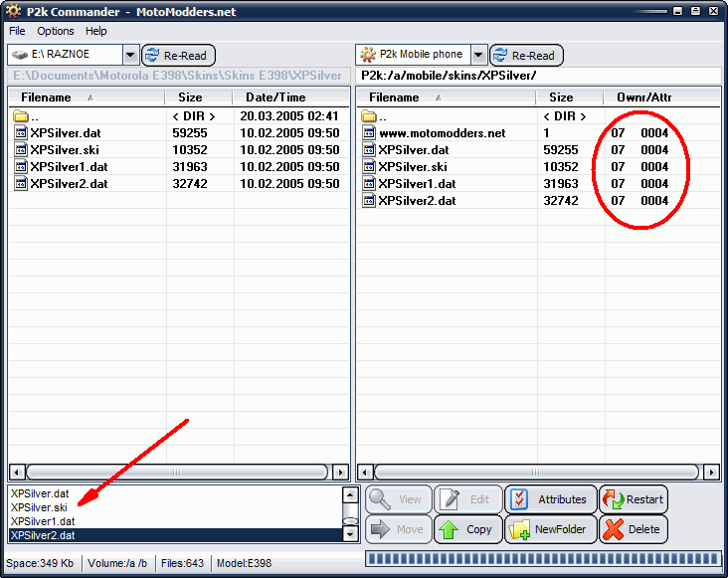Expand the P2k Mobile phone dropdown

(x=478, y=56)
